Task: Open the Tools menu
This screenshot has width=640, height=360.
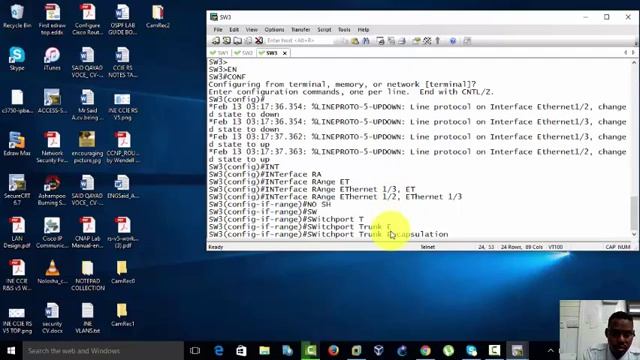Action: pyautogui.click(x=344, y=30)
